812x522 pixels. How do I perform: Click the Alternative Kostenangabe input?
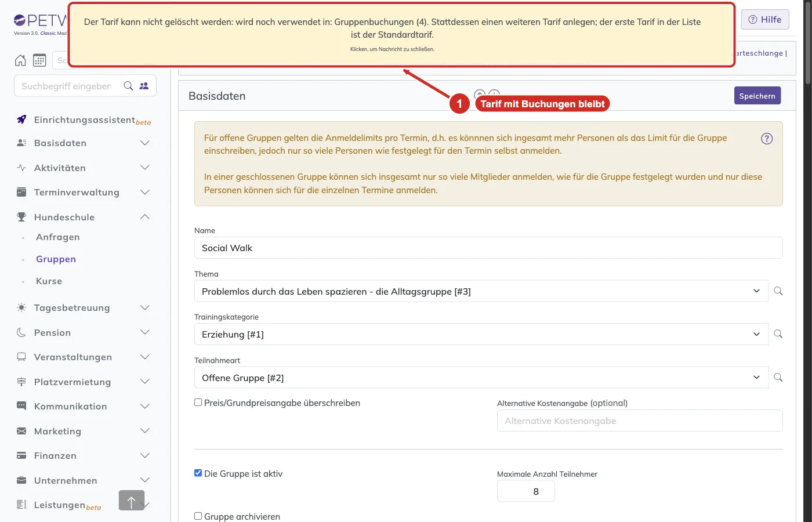pyautogui.click(x=640, y=420)
